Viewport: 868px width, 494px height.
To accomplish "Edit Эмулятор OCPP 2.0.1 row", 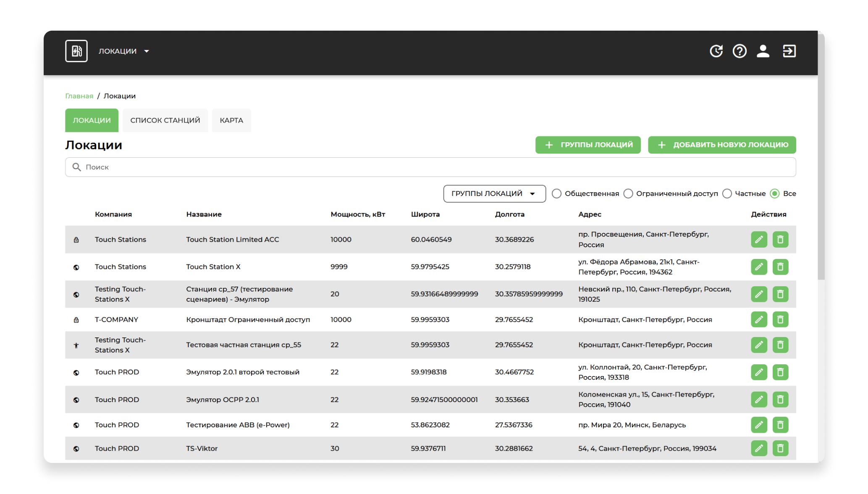I will pos(759,400).
